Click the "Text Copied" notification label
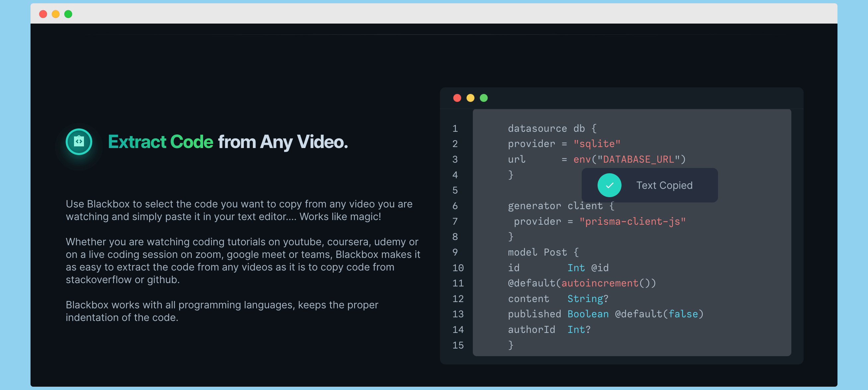868x390 pixels. coord(664,185)
